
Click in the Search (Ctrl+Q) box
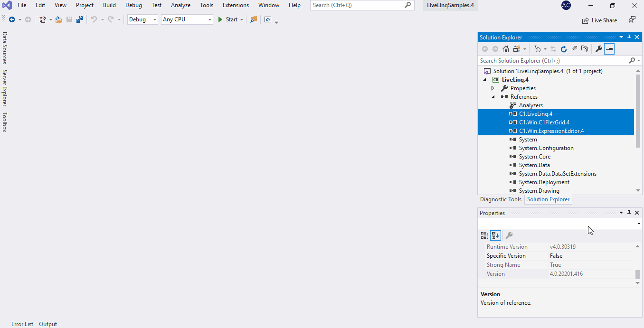click(362, 5)
